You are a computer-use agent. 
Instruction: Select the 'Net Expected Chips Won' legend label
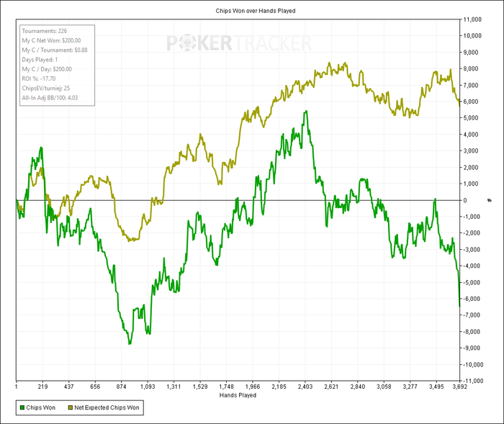(107, 407)
